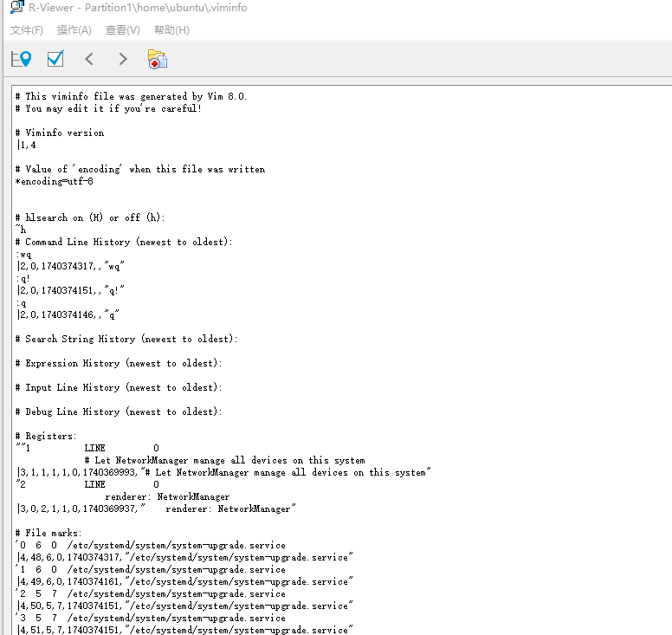Click the '*encoding=utf-8' text line
672x635 pixels.
pos(54,181)
